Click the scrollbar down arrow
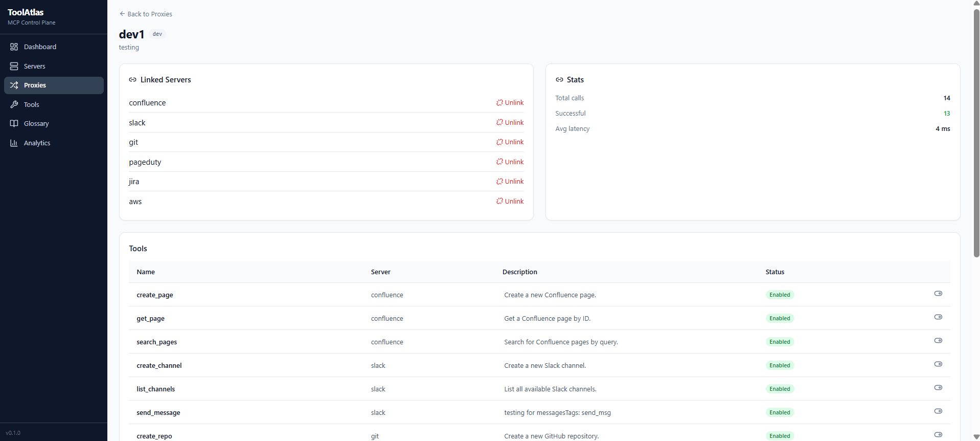 pos(976,437)
